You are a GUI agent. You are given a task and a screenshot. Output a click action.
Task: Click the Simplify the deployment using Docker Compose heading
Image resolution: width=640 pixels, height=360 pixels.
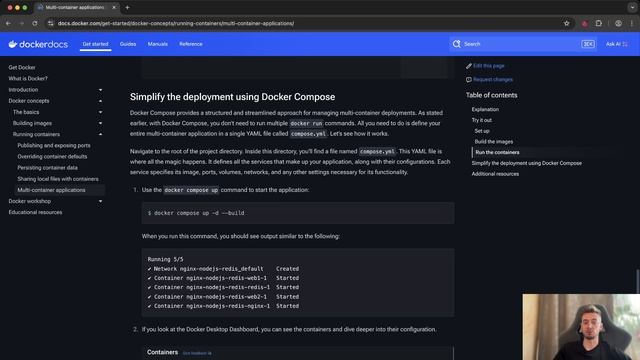point(233,97)
